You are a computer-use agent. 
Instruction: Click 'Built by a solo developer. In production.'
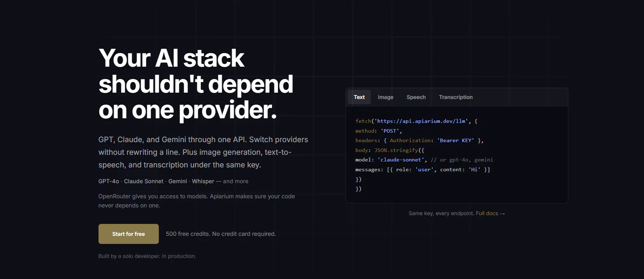[147, 256]
